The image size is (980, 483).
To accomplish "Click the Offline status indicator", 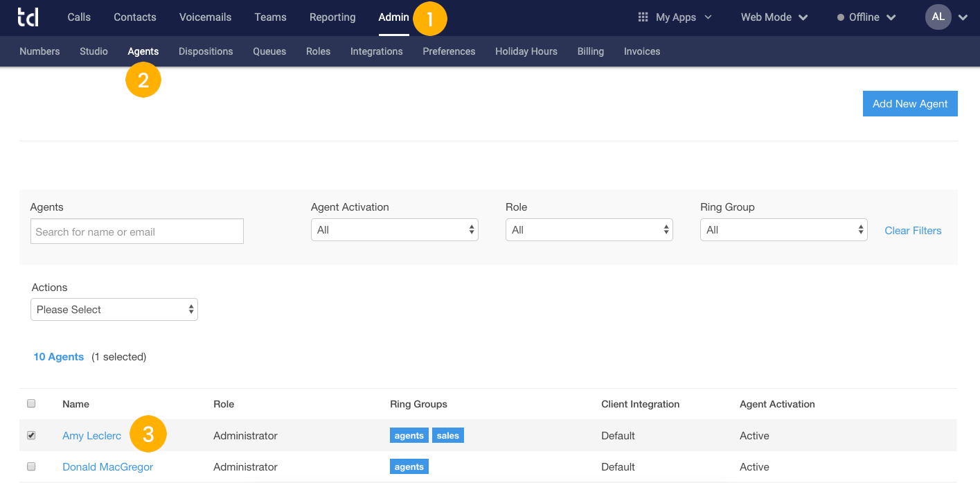I will 859,17.
